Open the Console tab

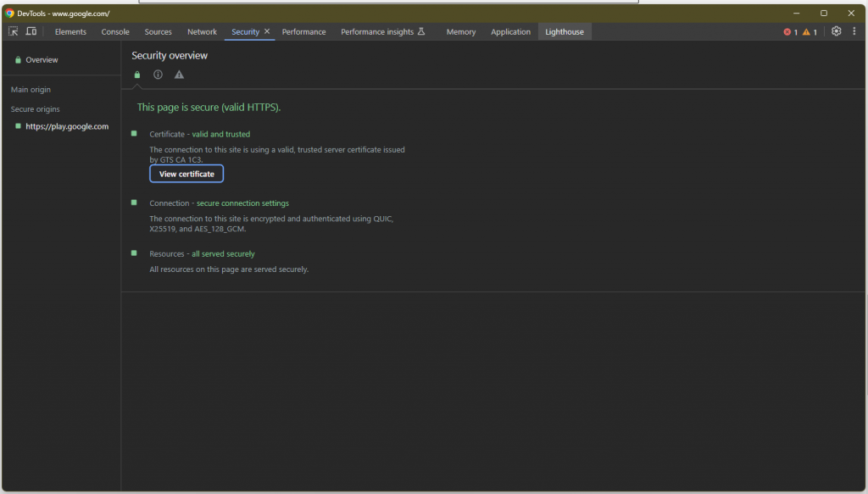(x=115, y=32)
